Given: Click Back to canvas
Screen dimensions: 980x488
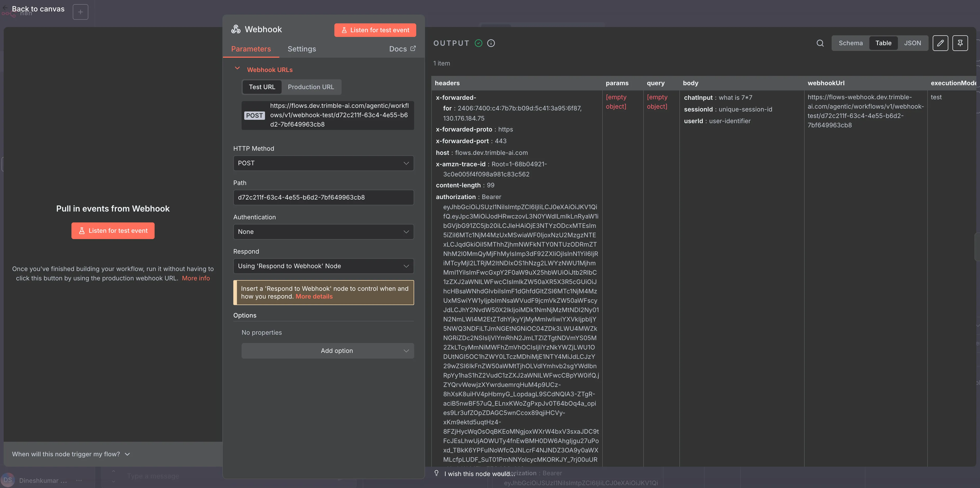Looking at the screenshot, I should (38, 9).
